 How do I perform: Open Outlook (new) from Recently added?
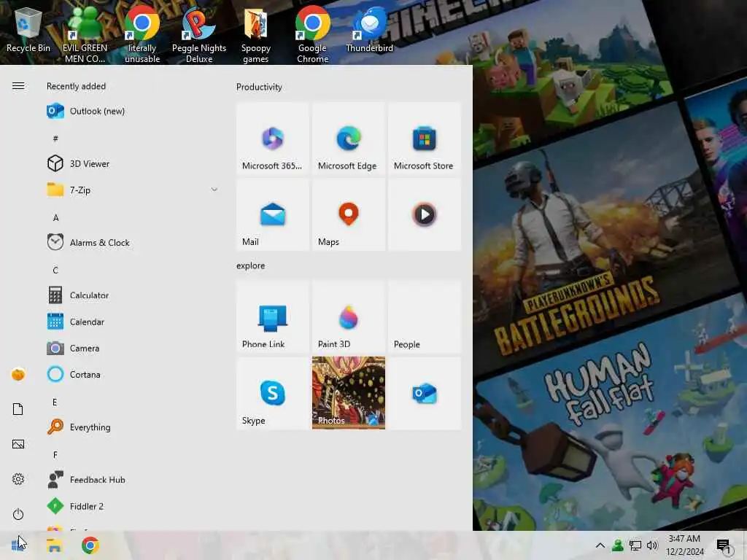click(133, 111)
